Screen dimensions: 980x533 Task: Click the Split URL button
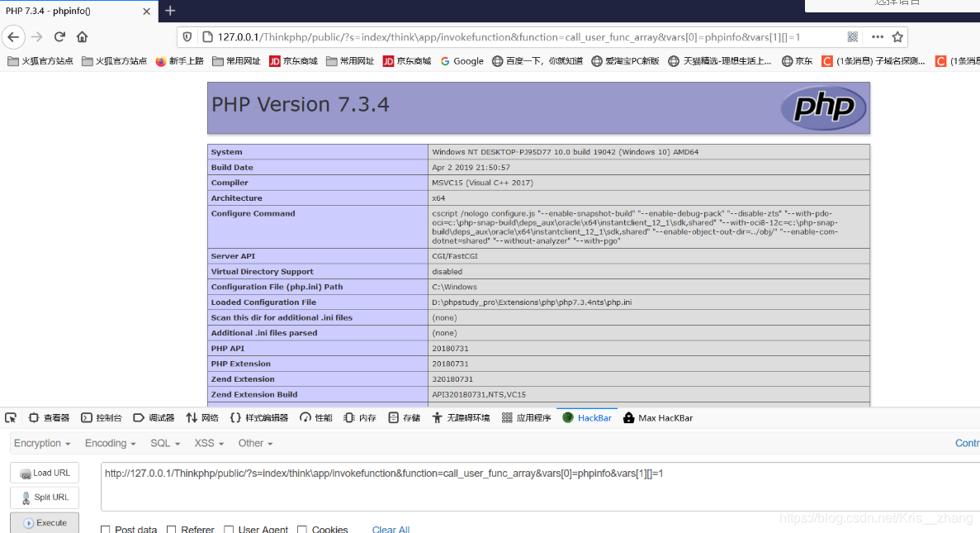click(x=45, y=497)
